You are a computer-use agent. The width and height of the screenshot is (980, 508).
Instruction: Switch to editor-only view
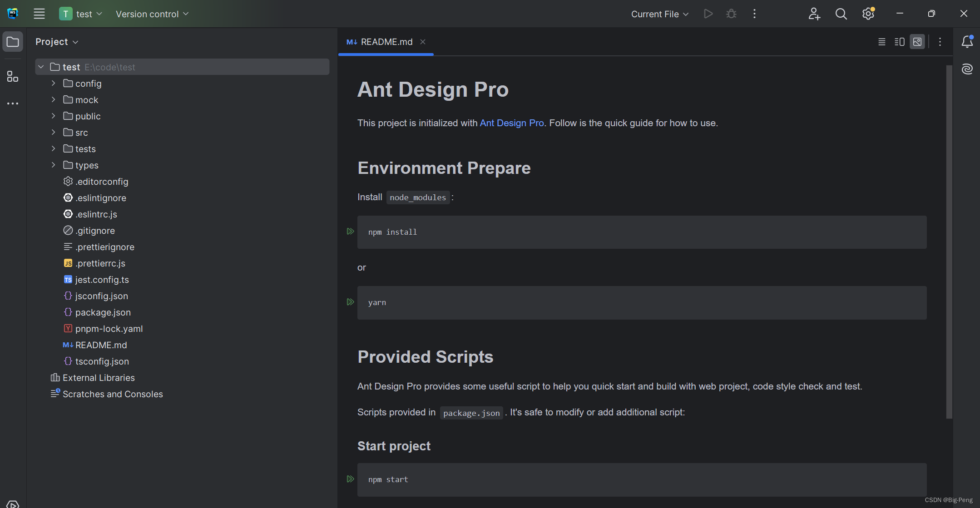[882, 42]
